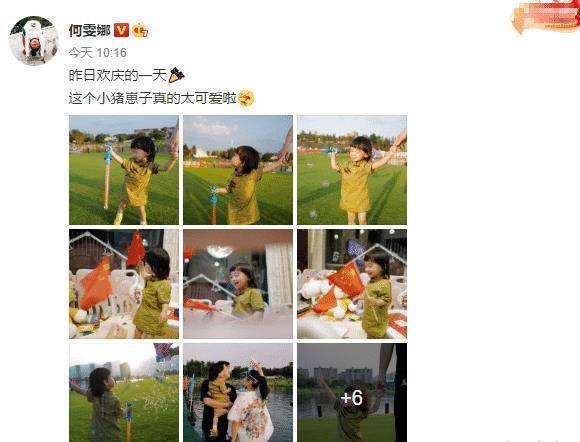Open first photo of child holding bubble wand
The height and width of the screenshot is (442, 580).
tap(124, 170)
